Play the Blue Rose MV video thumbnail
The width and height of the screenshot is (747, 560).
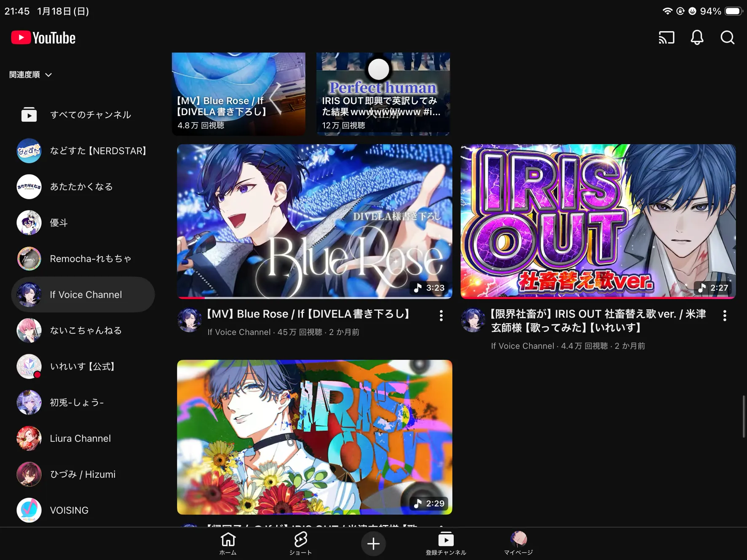pyautogui.click(x=315, y=221)
